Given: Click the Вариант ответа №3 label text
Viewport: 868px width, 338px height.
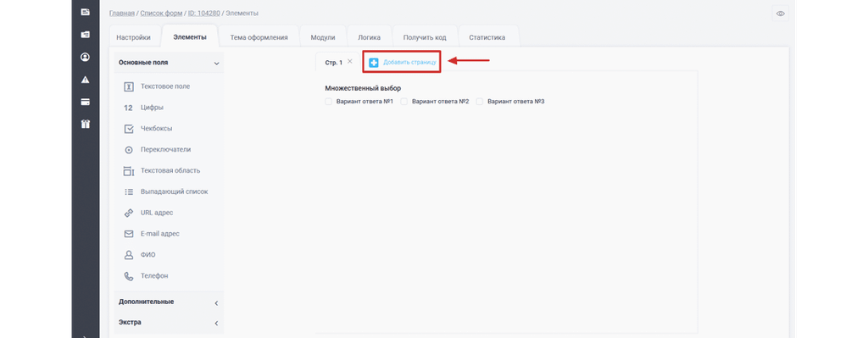Looking at the screenshot, I should point(516,102).
